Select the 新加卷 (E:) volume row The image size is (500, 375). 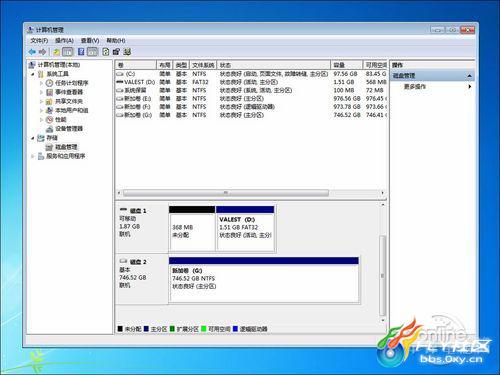251,99
